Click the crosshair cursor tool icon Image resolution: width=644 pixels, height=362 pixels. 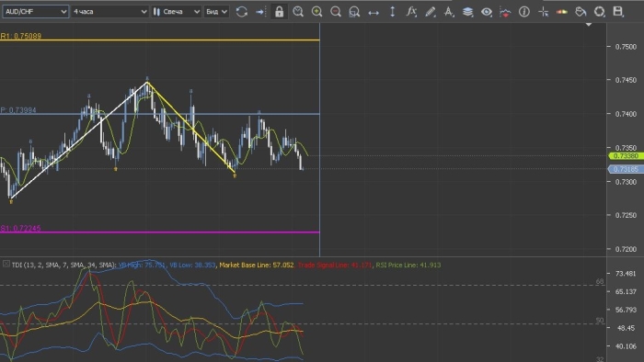(544, 11)
